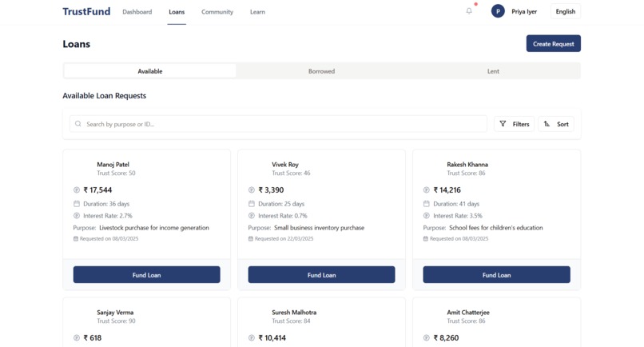Click the Create Request button
Viewport: 644px width, 347px height.
(x=553, y=44)
